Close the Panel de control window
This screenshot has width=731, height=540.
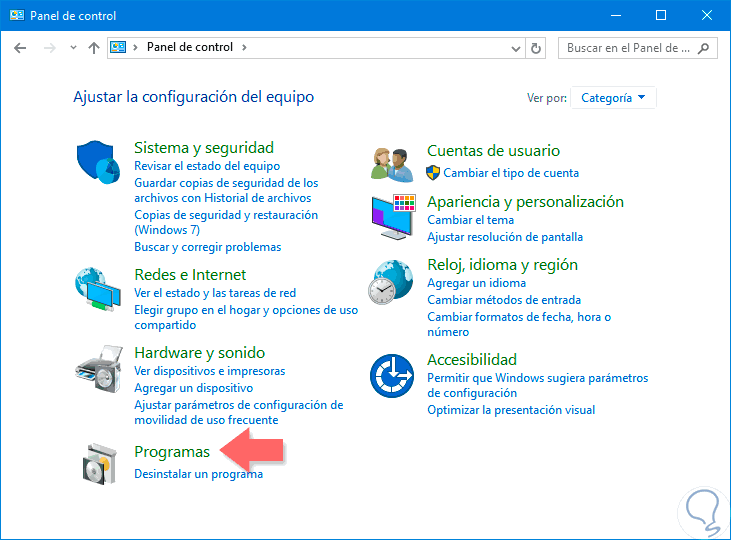tap(706, 15)
